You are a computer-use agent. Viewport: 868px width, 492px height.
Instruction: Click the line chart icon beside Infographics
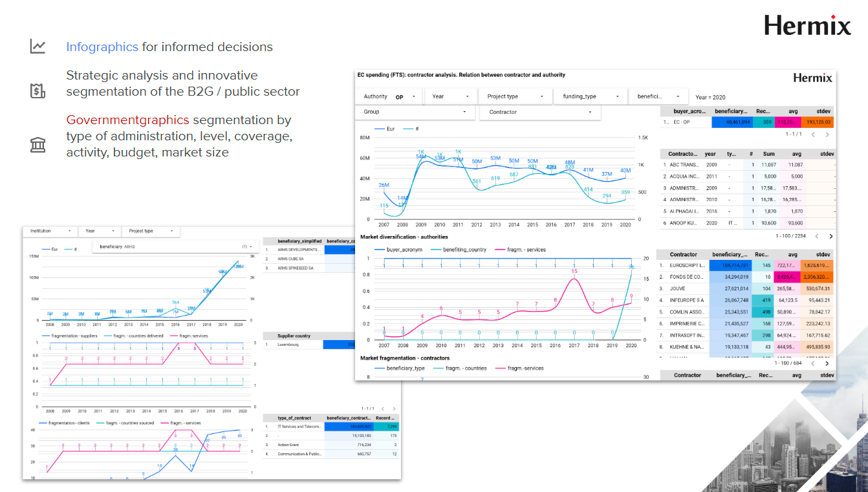(x=38, y=47)
